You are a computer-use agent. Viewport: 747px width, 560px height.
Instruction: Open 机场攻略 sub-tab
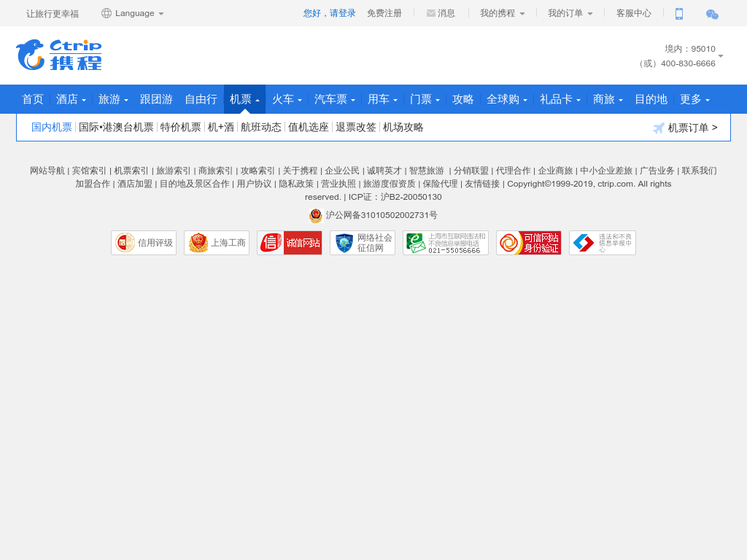(x=403, y=127)
